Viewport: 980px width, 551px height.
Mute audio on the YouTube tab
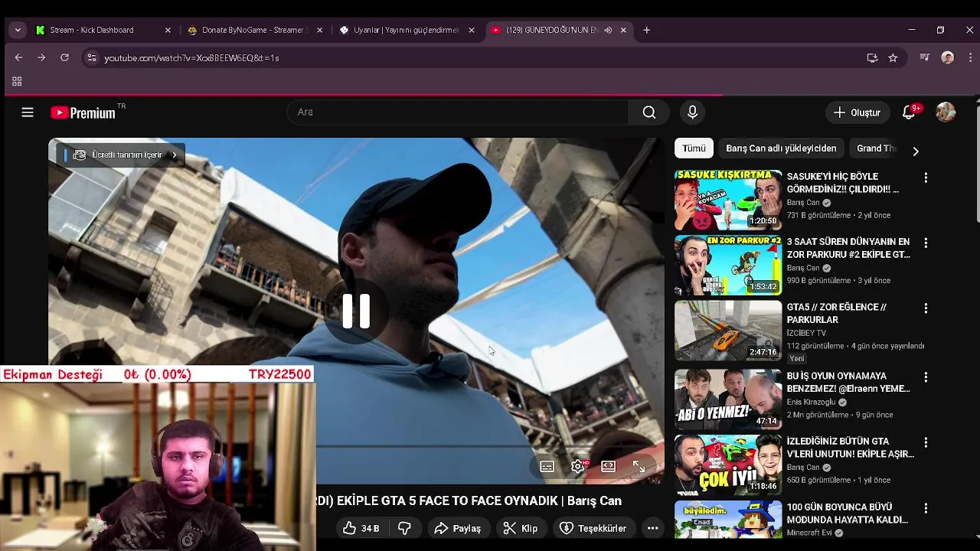point(608,30)
